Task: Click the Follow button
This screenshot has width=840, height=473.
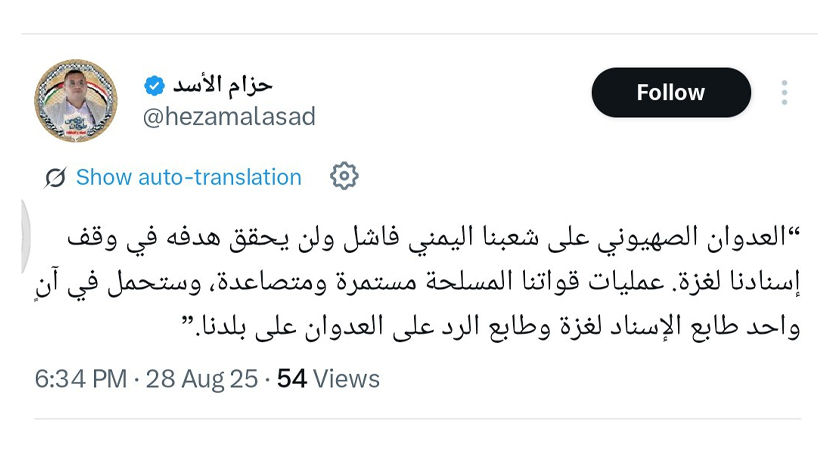Action: pos(671,93)
